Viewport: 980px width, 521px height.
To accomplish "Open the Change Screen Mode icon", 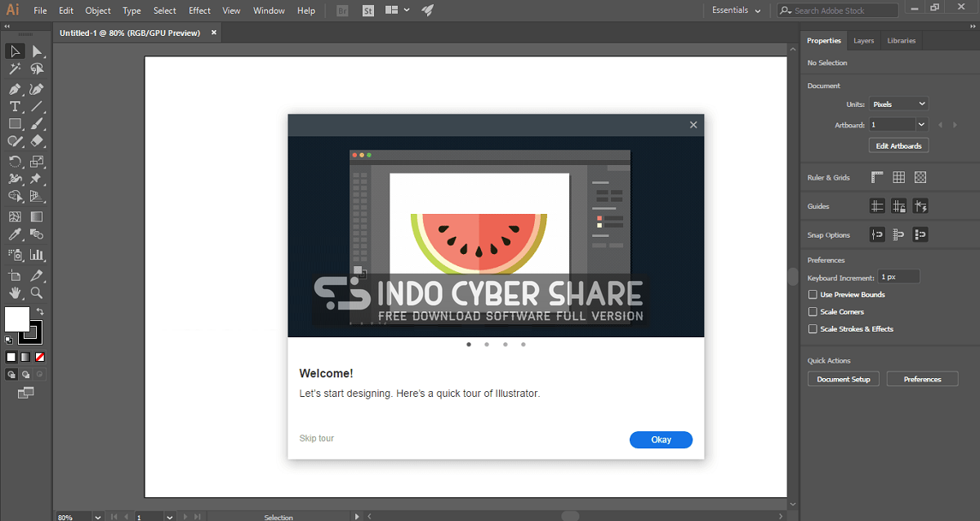I will tap(26, 393).
